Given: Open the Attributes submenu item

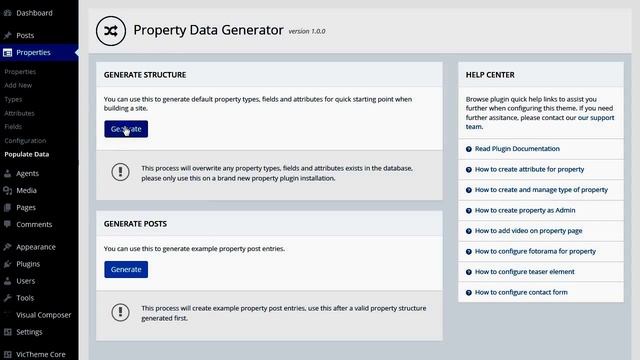Looking at the screenshot, I should [19, 113].
